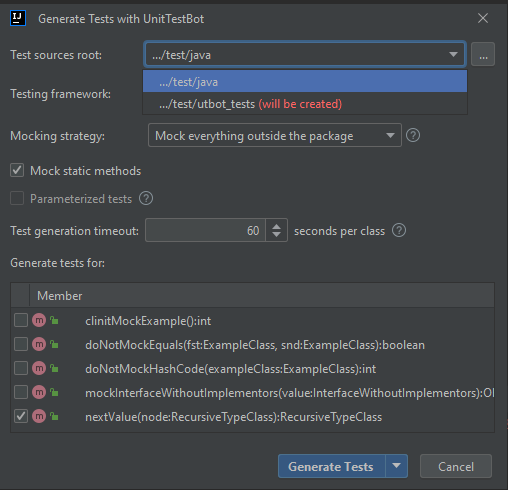The image size is (508, 490).
Task: Click public lock icon of doNotMockEquals row
Action: [54, 344]
